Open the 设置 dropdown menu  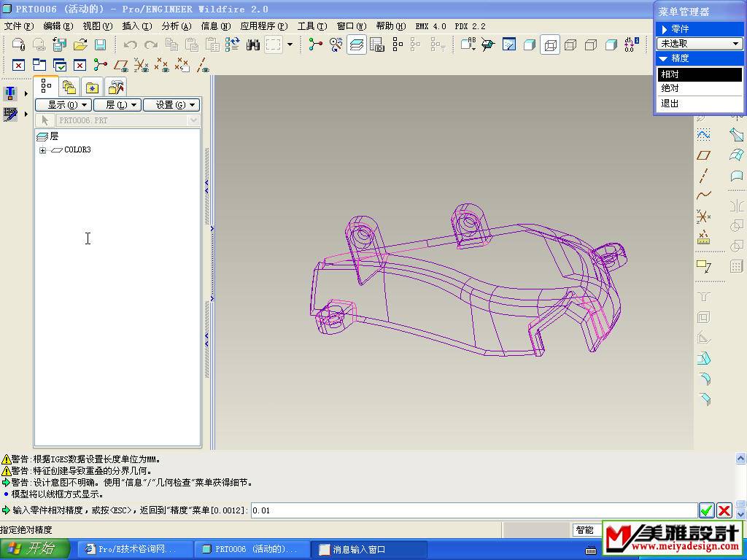tap(171, 105)
